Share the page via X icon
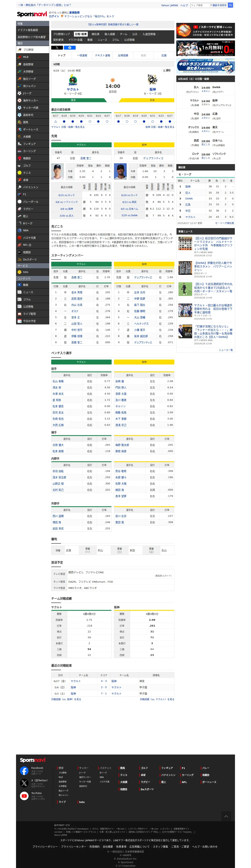251x868 pixels. pyautogui.click(x=57, y=47)
